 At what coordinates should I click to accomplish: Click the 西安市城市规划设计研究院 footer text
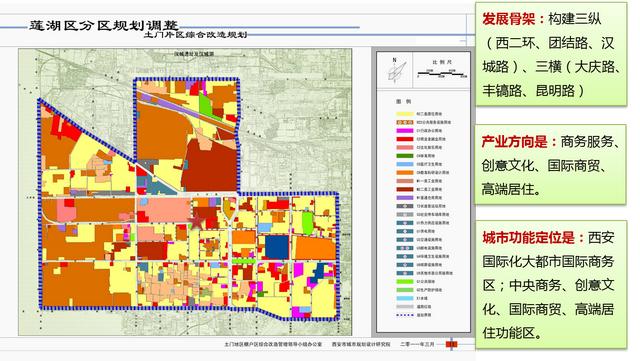361,344
